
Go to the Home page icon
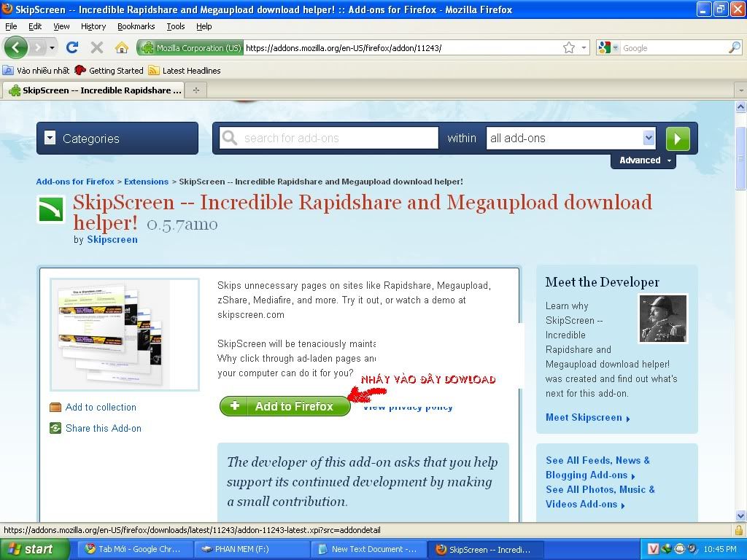pos(122,47)
